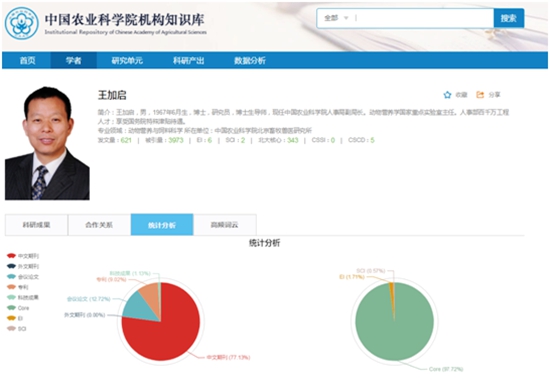Toggle the SCI pink legend item
Screen dimensions: 550x389
(x=16, y=329)
